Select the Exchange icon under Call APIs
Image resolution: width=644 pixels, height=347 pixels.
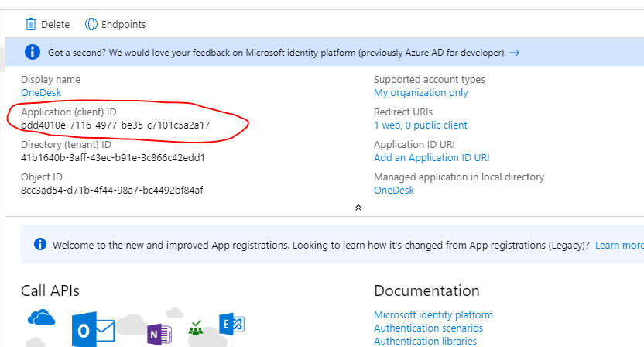click(x=231, y=325)
